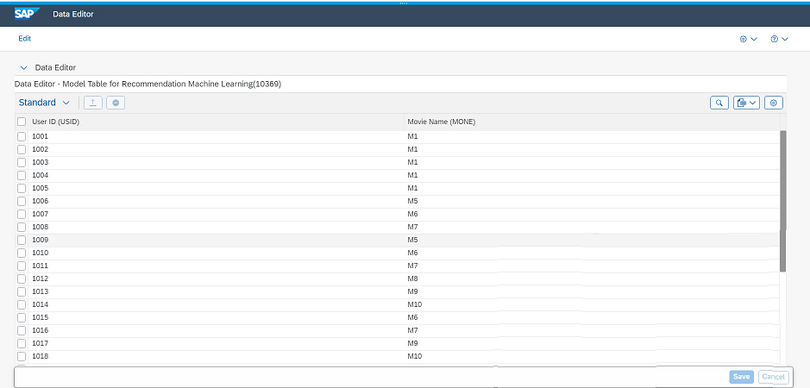
Task: Click the vertical scrollbar thumb of the table
Action: click(x=783, y=201)
